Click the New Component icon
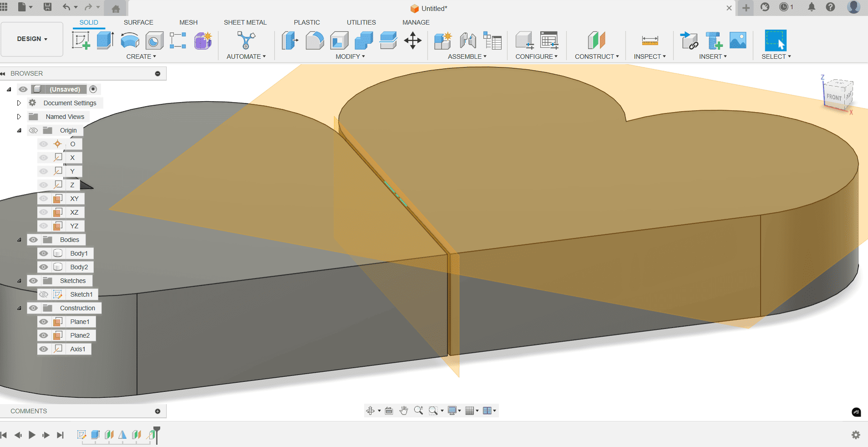 [x=443, y=41]
